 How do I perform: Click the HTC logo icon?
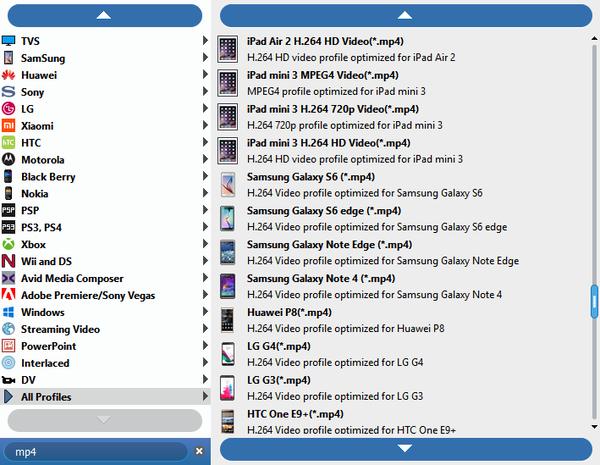8,142
